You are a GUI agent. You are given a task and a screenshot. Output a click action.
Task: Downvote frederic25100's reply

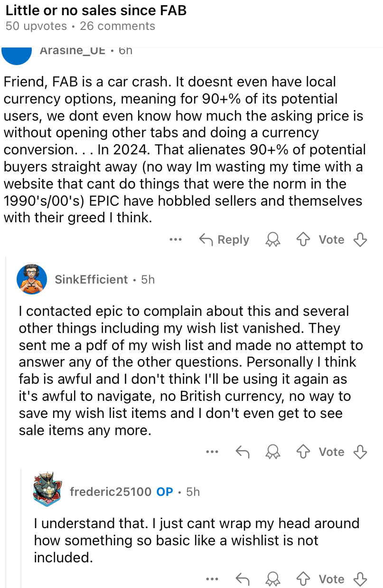pyautogui.click(x=360, y=579)
